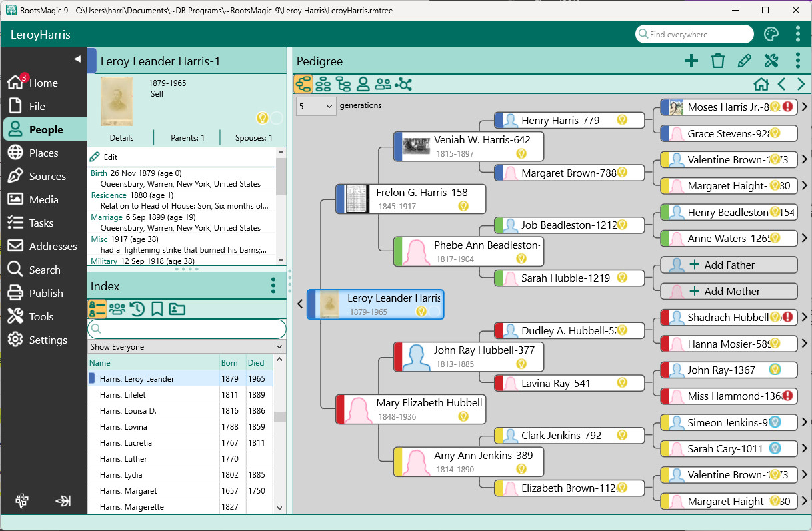Open the color theme palette icon
The width and height of the screenshot is (812, 531).
click(771, 35)
